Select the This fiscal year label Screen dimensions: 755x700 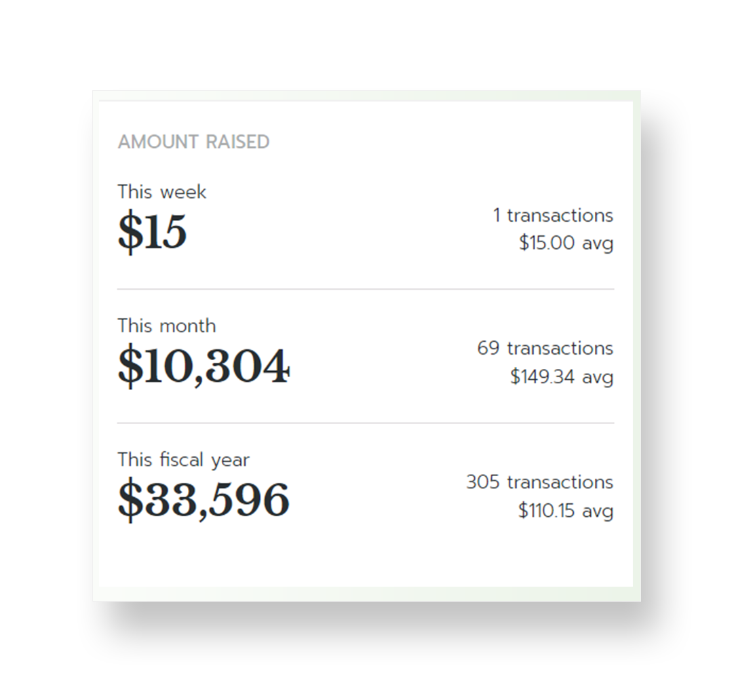click(183, 460)
